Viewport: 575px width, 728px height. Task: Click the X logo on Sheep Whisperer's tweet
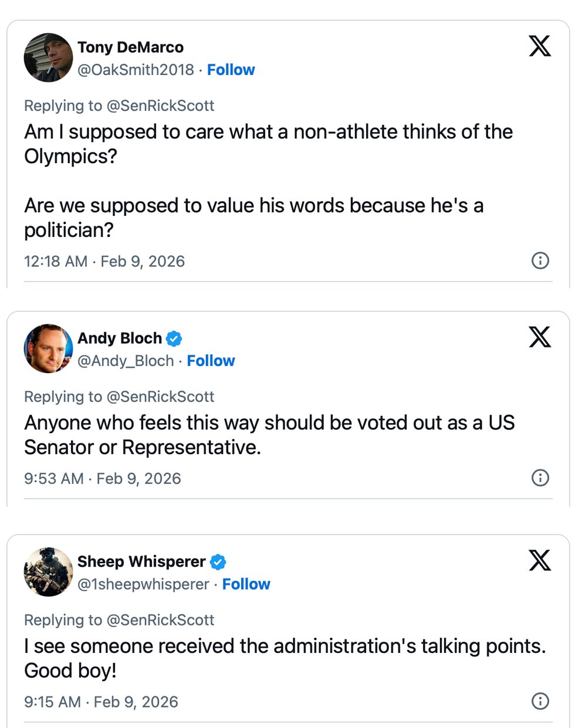coord(539,560)
